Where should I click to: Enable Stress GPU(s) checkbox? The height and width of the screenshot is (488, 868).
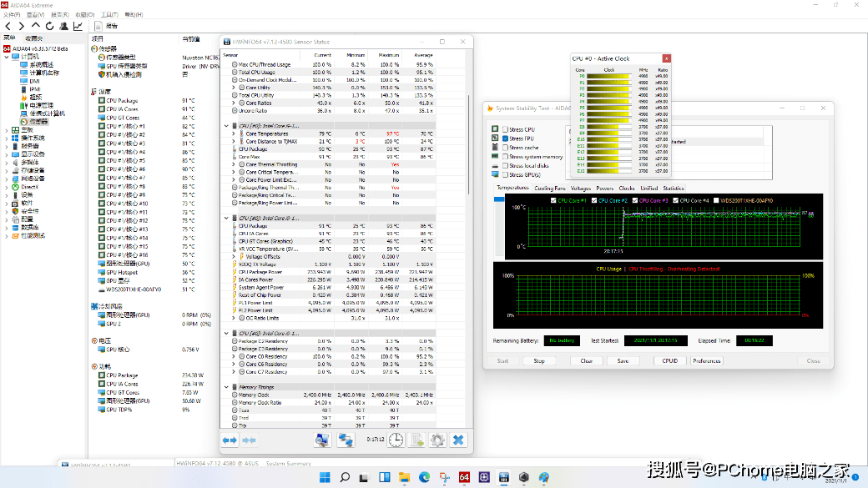[506, 175]
